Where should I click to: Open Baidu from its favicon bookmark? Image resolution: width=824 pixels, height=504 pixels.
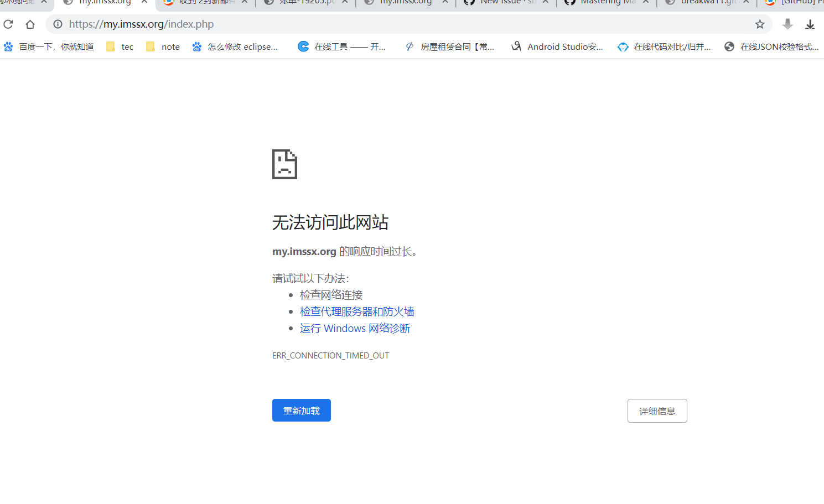coord(8,46)
